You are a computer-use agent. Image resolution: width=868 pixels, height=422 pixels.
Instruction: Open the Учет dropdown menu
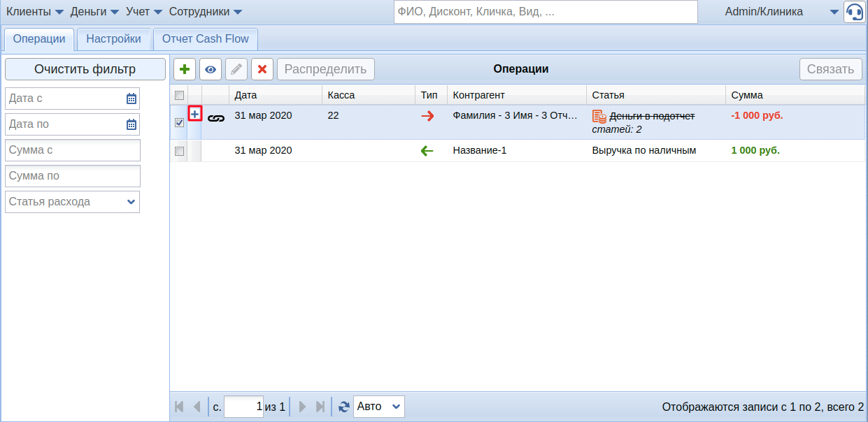click(x=144, y=12)
